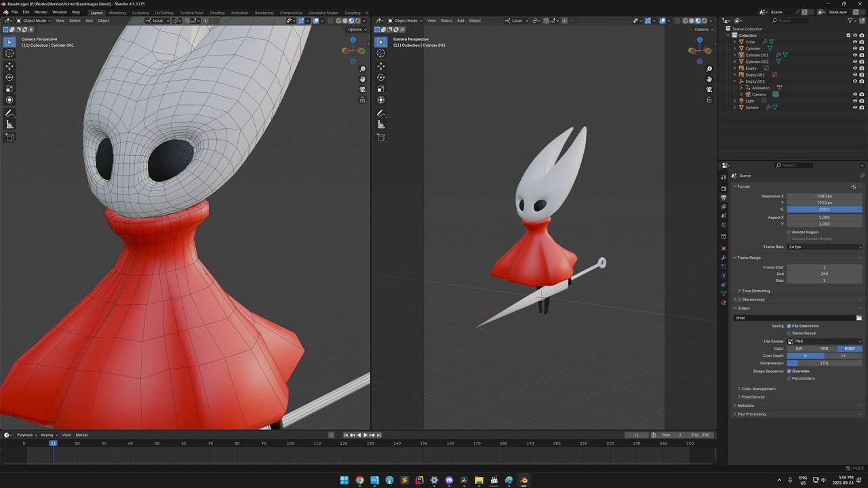The width and height of the screenshot is (868, 488).
Task: Select the Rotate tool in left viewport
Action: click(9, 77)
